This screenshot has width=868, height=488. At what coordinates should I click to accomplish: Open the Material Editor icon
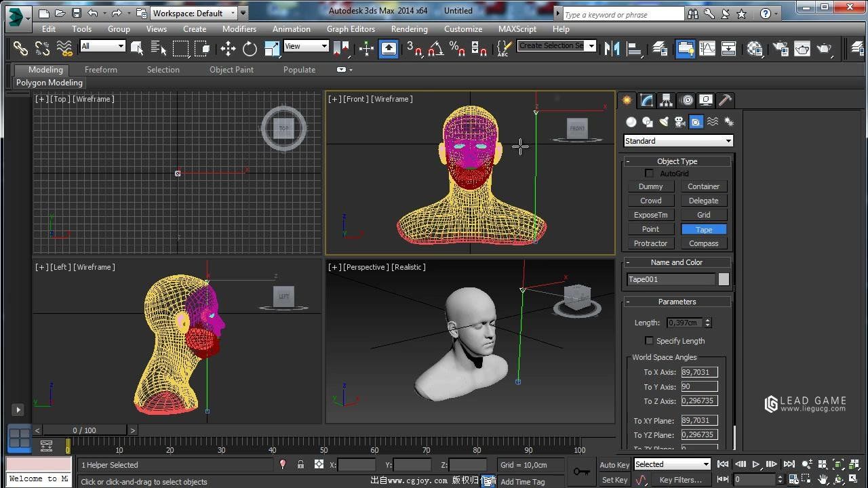pyautogui.click(x=755, y=48)
